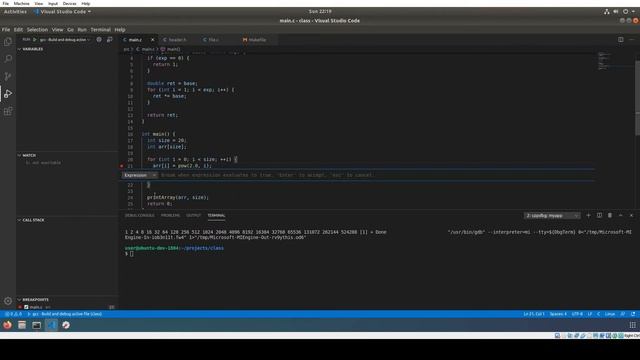Screen dimensions: 640x360
Task: Focus Visual Studio Code in the dock
Action: 51,325
